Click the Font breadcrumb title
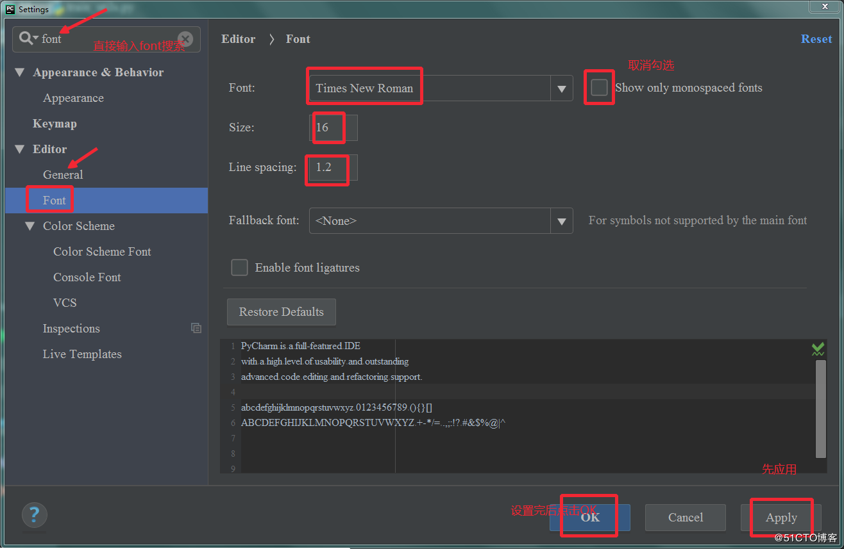 298,39
